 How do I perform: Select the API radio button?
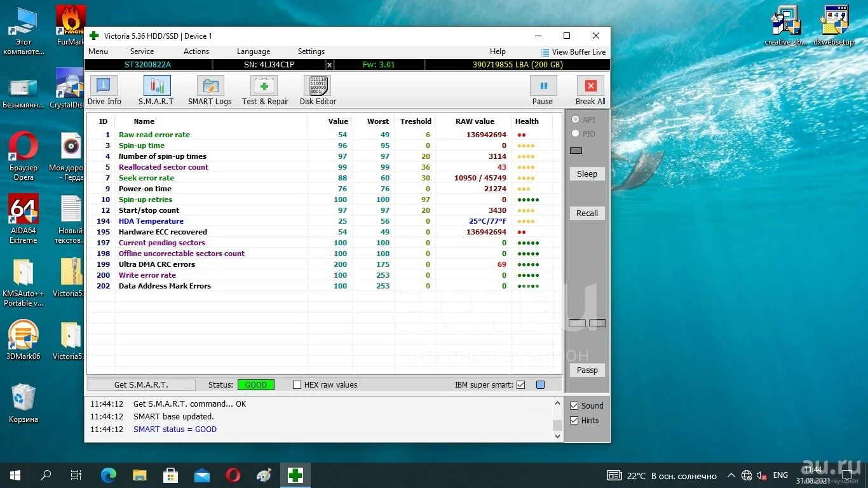pyautogui.click(x=576, y=119)
